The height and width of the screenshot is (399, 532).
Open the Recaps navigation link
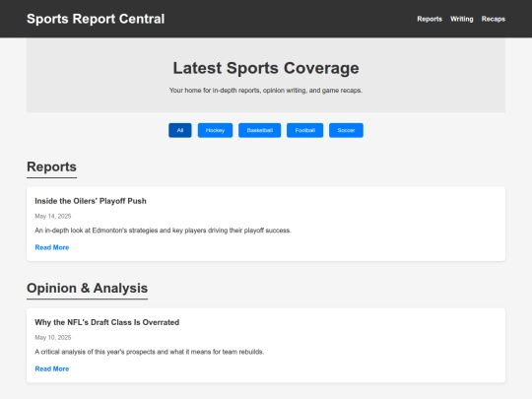494,19
